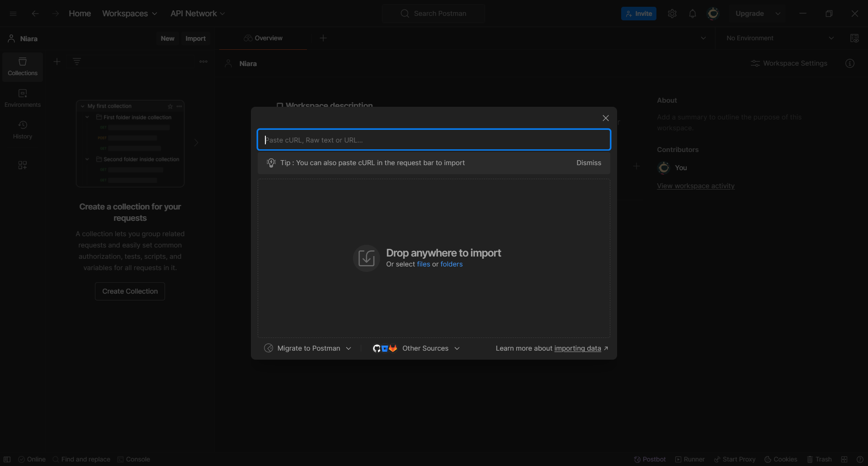Open the No Environment selector
Screen dimensions: 868x466
[x=780, y=38]
